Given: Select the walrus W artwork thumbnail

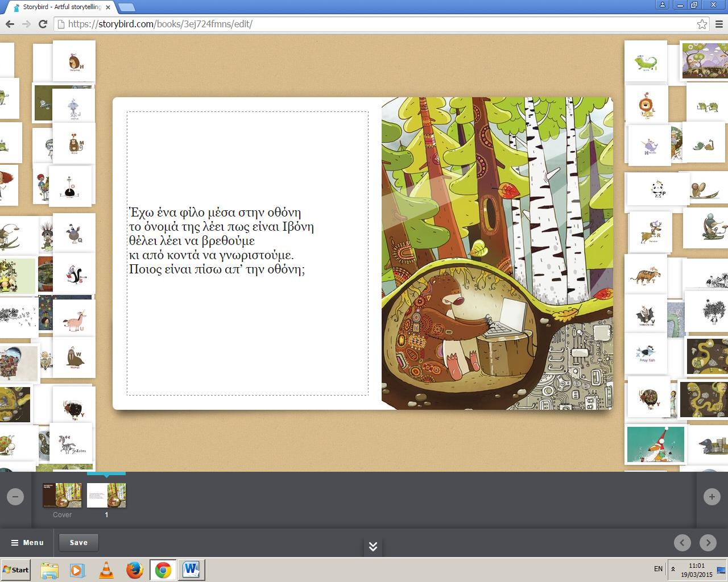Looking at the screenshot, I should (x=74, y=357).
